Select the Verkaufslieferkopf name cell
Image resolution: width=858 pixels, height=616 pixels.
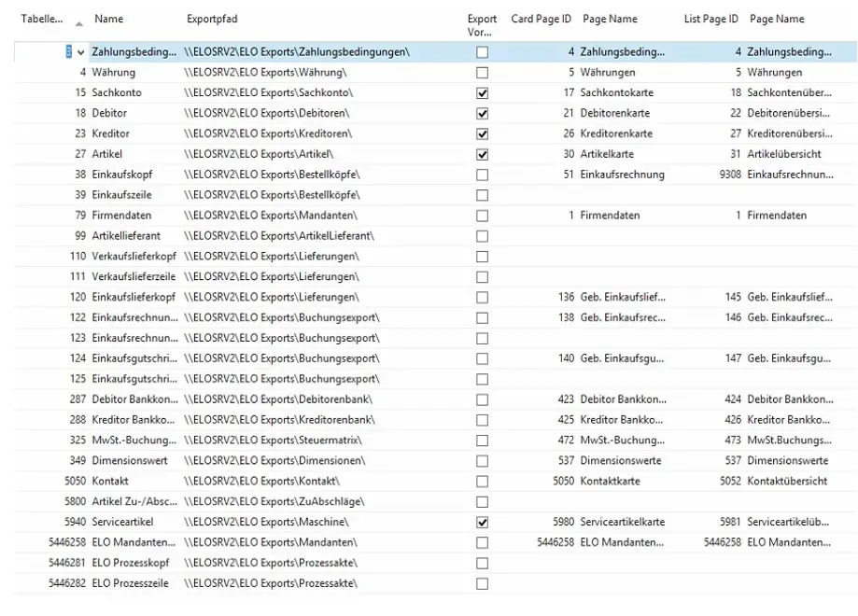point(134,256)
